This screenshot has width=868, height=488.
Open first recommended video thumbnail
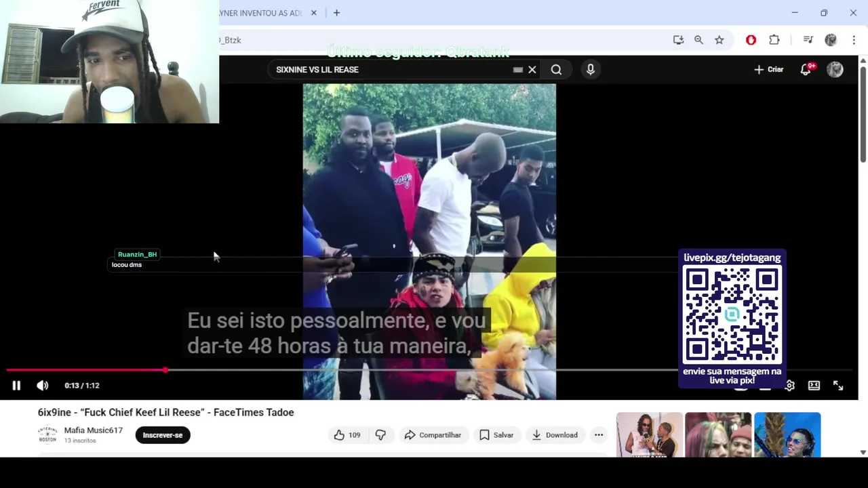point(649,434)
